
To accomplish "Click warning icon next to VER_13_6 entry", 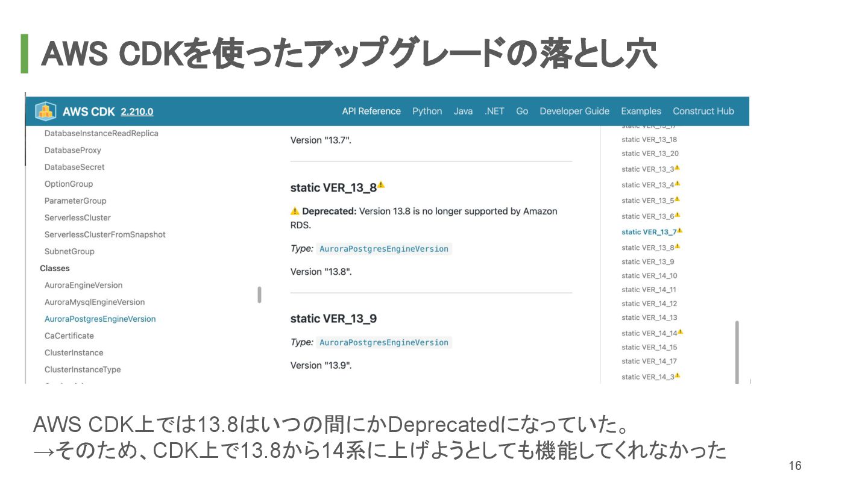I will tap(678, 214).
